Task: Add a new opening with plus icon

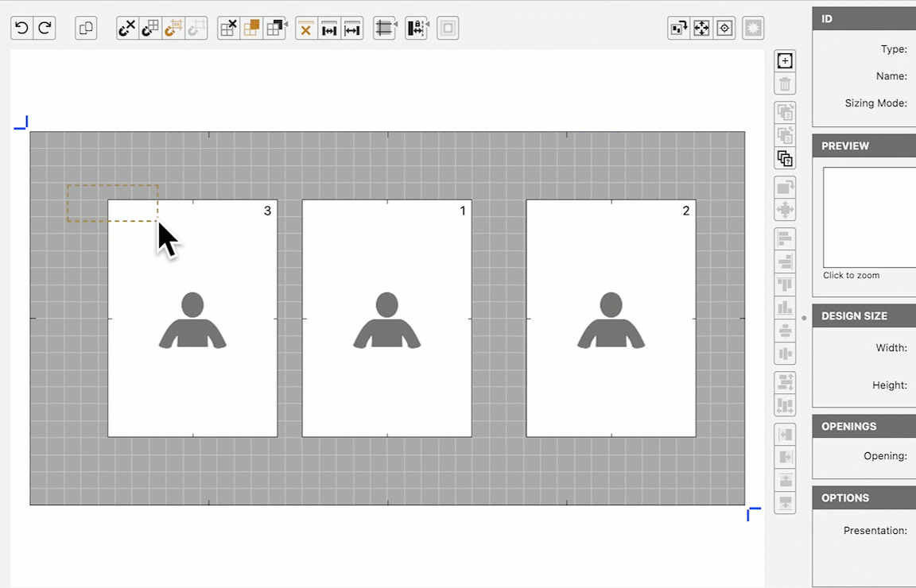Action: click(x=785, y=61)
